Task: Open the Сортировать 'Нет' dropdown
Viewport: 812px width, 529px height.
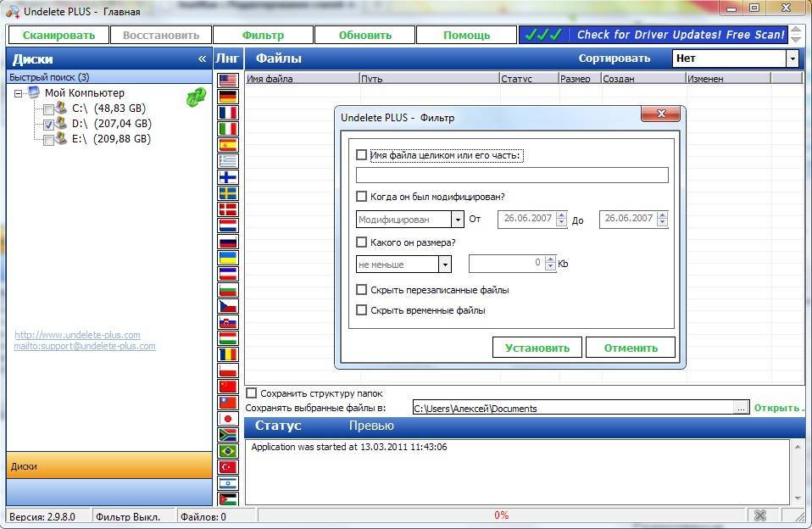Action: click(x=793, y=58)
